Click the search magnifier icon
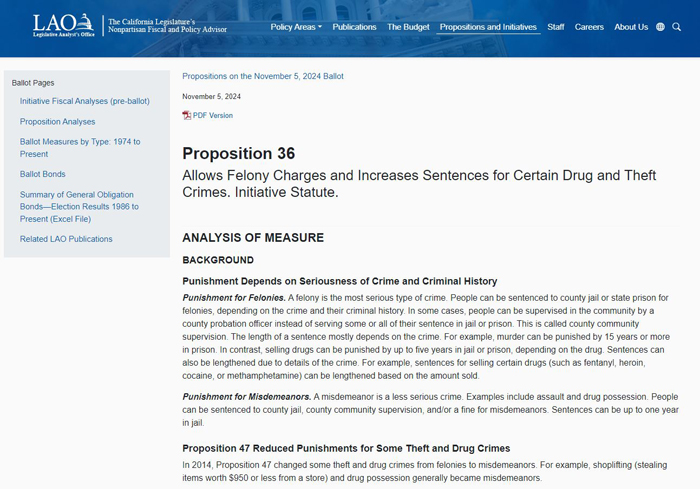 (x=677, y=27)
